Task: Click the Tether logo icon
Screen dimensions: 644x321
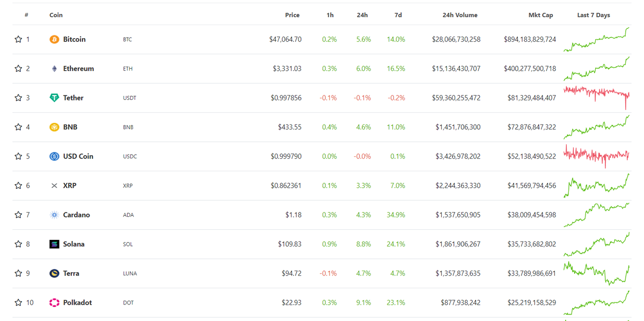Action: pyautogui.click(x=54, y=98)
